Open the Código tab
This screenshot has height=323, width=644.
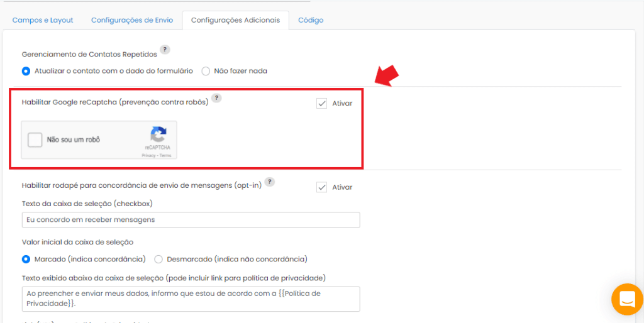(x=311, y=20)
